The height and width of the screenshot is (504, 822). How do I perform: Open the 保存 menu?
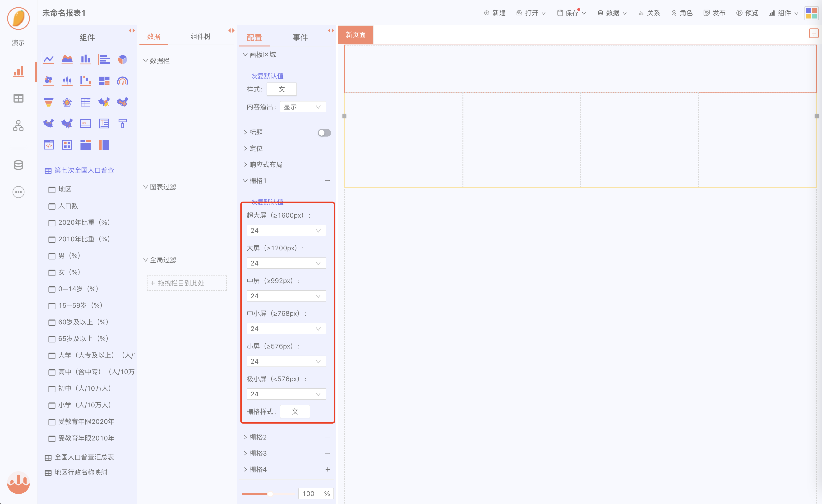pyautogui.click(x=572, y=13)
